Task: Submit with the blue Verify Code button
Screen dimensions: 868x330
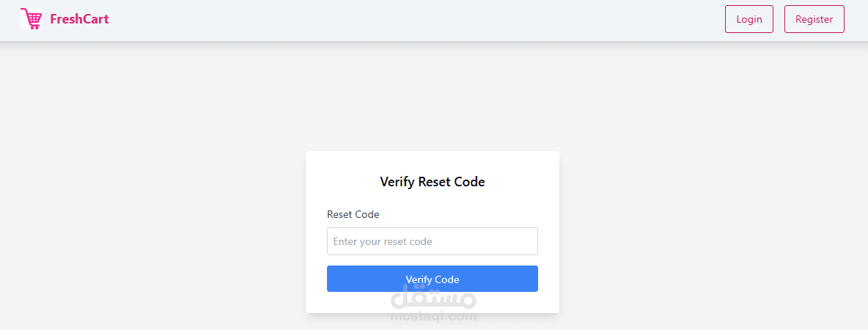Action: click(x=433, y=279)
